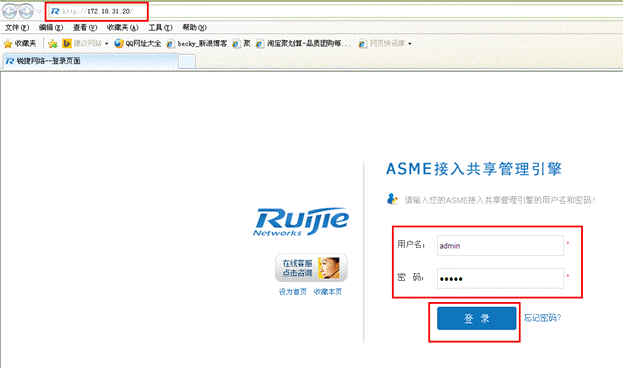The width and height of the screenshot is (623, 368).
Task: Click the blue 登录 button
Action: click(x=476, y=318)
